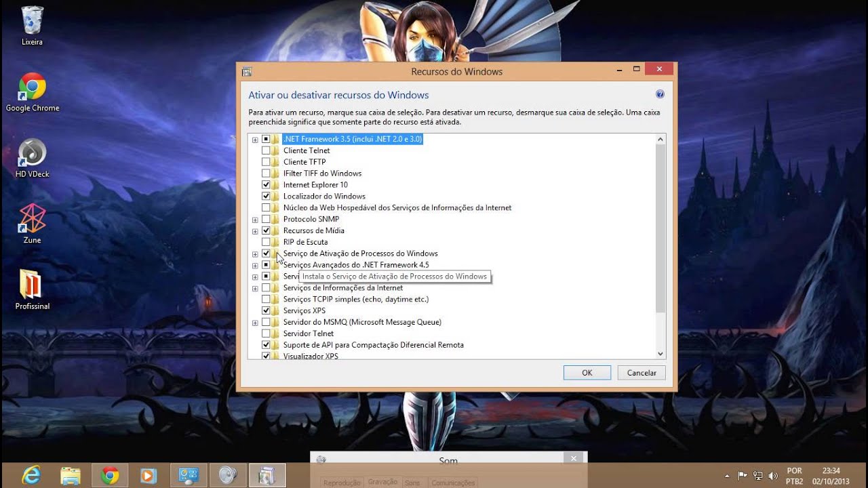
Task: Click the folder icon beside Cliente Telnet
Action: click(275, 150)
